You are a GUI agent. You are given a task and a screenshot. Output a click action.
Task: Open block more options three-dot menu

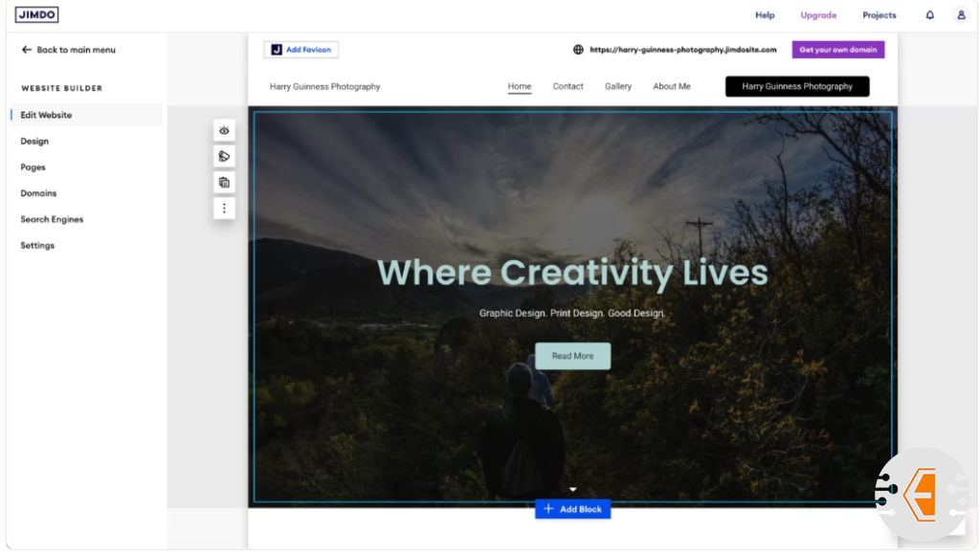click(x=224, y=208)
